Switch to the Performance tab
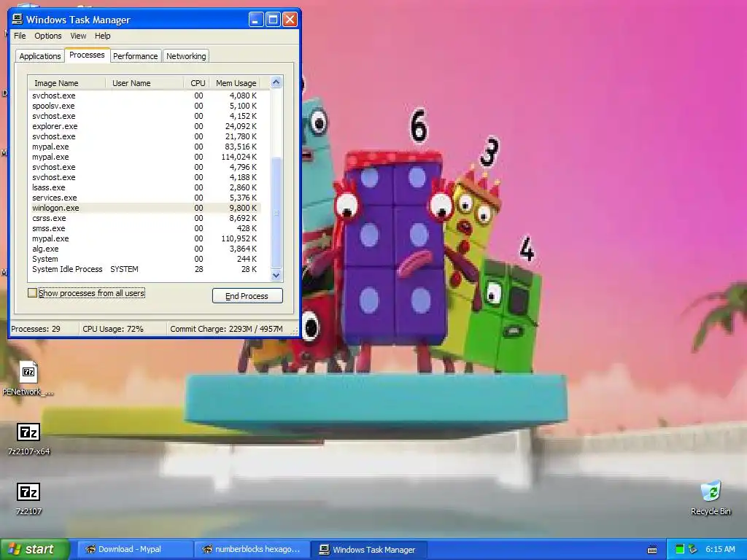 135,55
